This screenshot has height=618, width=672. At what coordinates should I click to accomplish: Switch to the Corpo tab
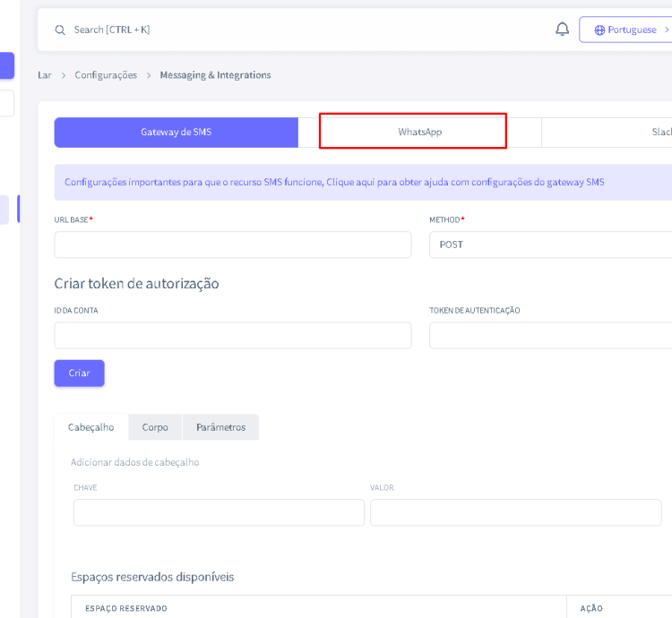[x=155, y=427]
